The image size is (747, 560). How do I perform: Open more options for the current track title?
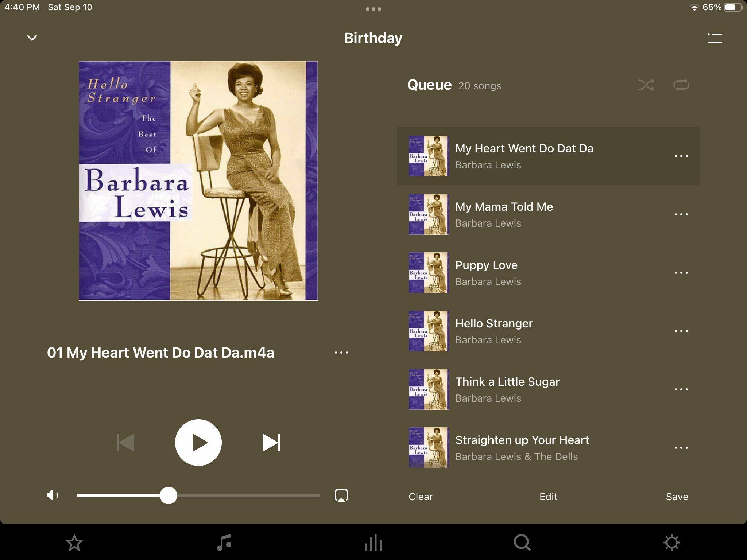pos(341,353)
